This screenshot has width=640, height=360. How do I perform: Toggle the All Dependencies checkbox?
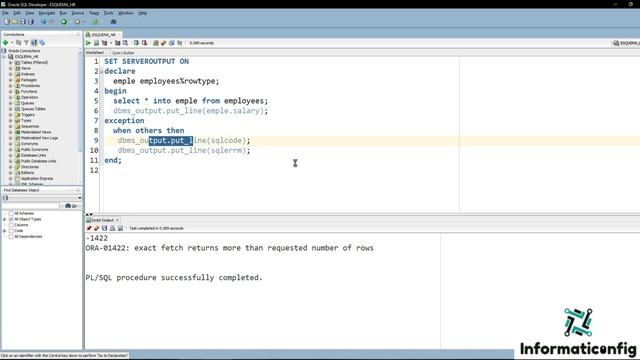click(11, 236)
